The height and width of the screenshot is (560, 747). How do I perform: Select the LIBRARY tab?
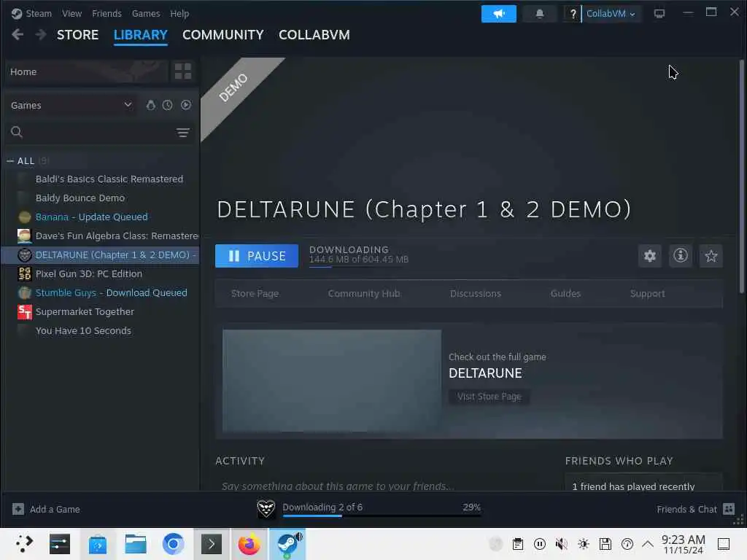141,35
